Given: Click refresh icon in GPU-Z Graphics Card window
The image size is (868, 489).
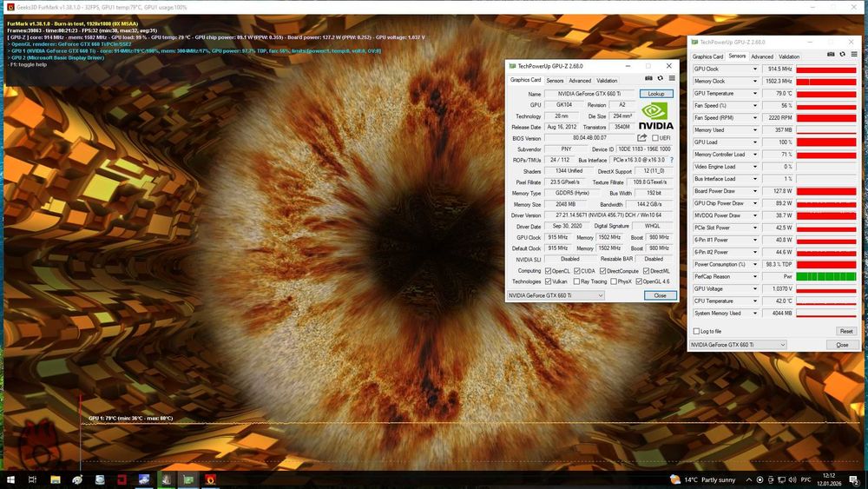Looking at the screenshot, I should tap(660, 79).
